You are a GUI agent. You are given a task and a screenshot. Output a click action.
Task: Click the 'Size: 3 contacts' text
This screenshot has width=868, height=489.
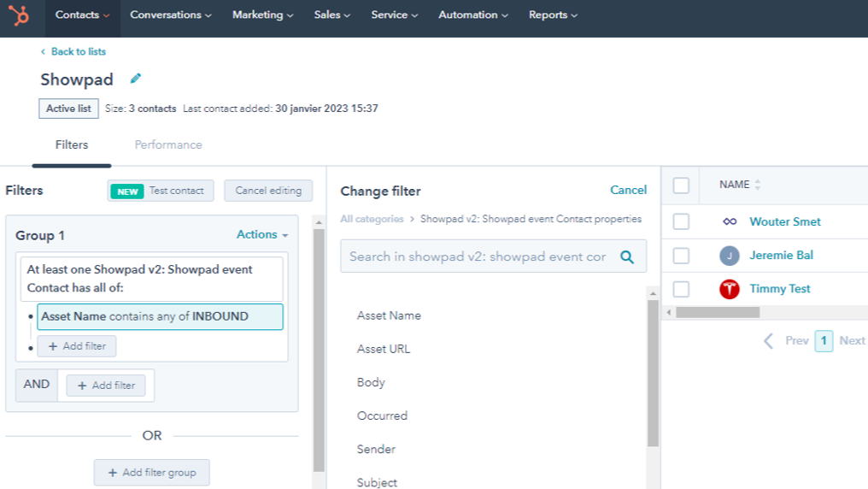tap(141, 109)
